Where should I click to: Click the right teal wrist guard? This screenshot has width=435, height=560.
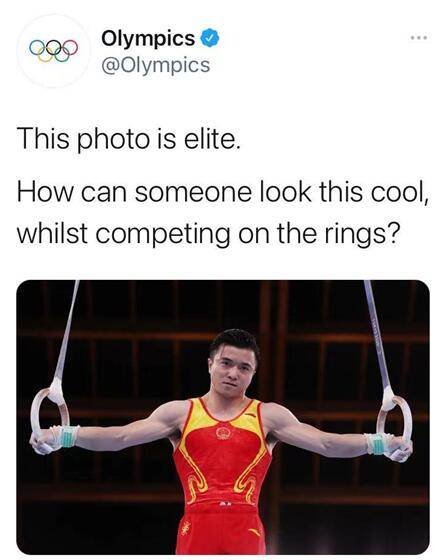pos(377,444)
